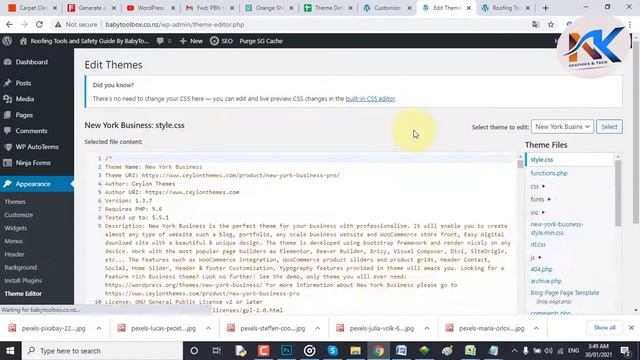Close the downloads bar
The image size is (640, 360).
[631, 328]
